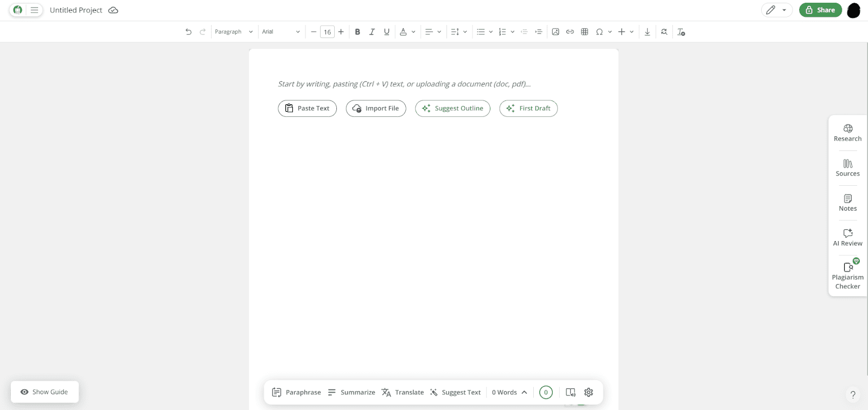Insert a table using the toolbar icon
The height and width of the screenshot is (410, 868).
pyautogui.click(x=585, y=32)
